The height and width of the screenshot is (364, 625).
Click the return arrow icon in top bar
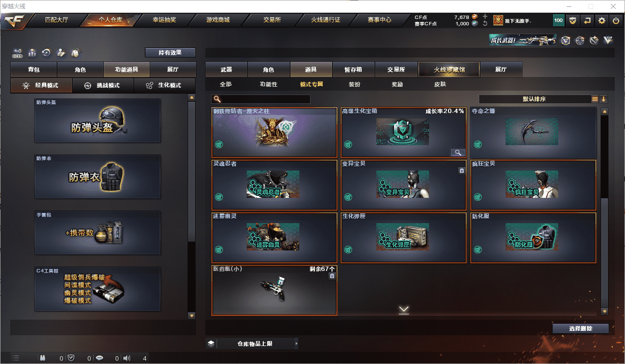tap(587, 20)
